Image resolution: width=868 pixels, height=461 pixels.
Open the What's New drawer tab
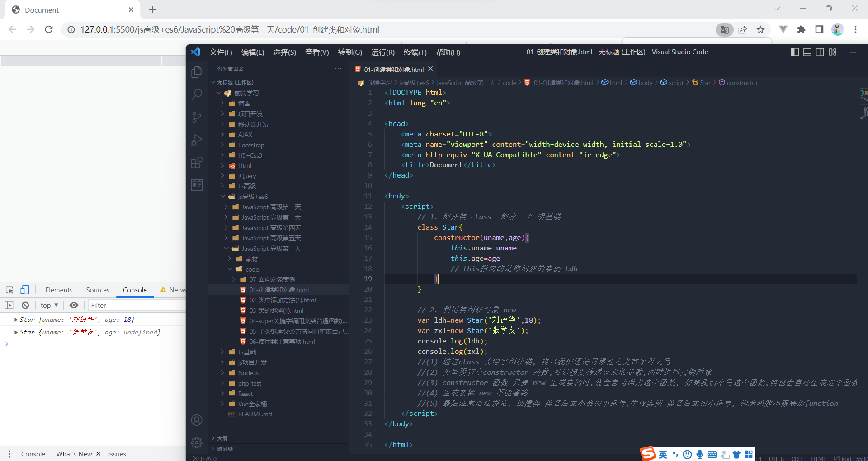click(74, 454)
